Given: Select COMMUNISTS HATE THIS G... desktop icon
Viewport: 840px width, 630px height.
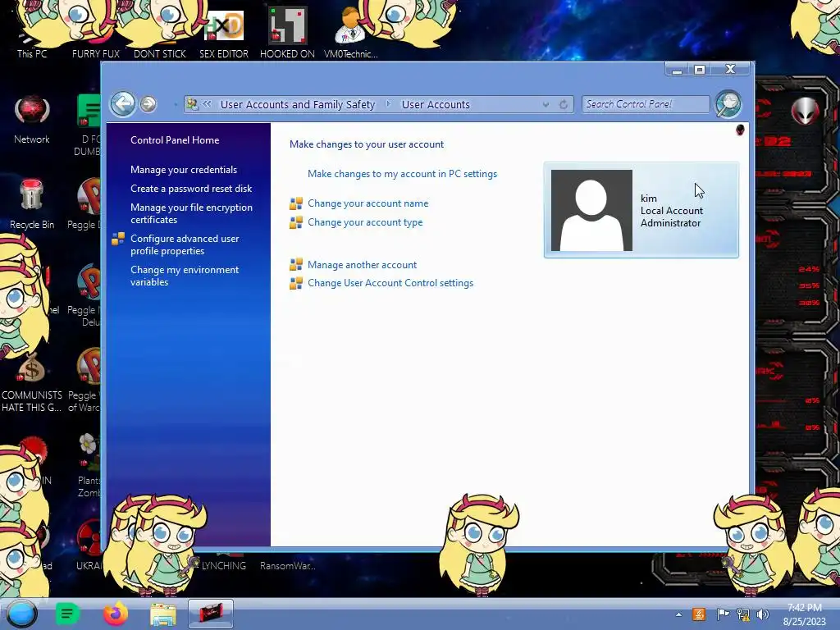Looking at the screenshot, I should (32, 383).
